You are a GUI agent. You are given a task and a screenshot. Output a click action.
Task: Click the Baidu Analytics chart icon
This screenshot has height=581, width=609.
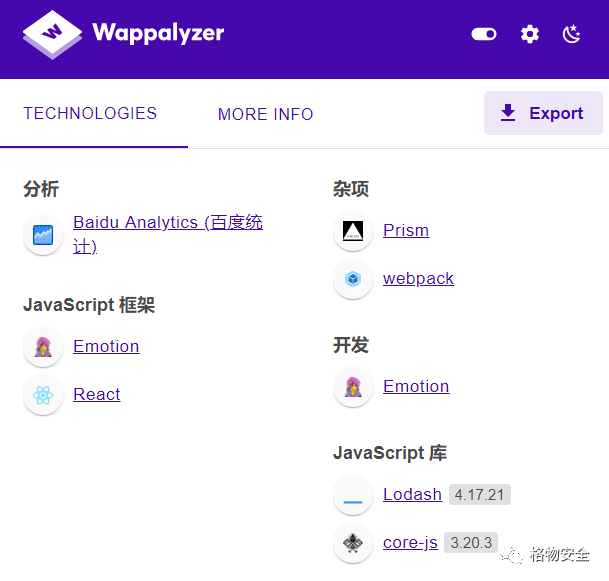point(43,235)
